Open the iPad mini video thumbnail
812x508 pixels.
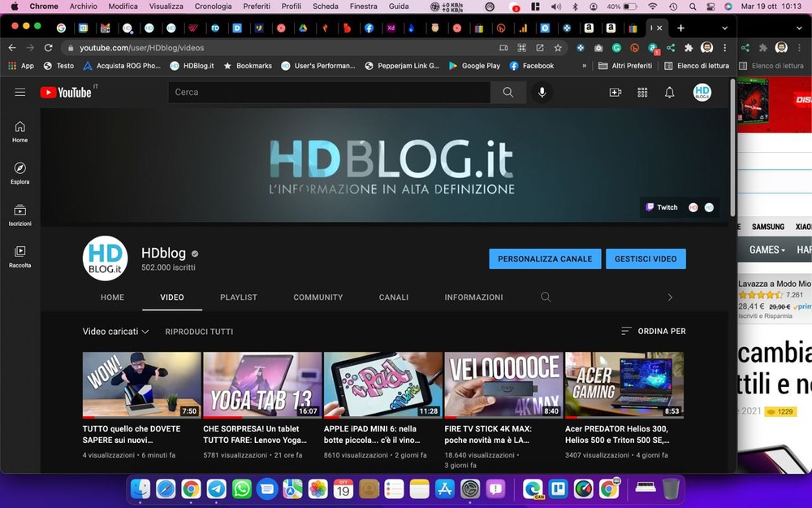pos(383,385)
